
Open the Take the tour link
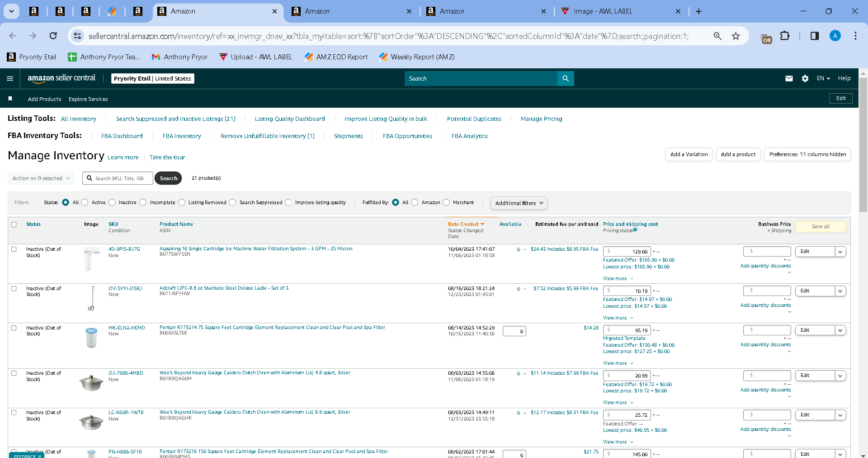tap(167, 157)
